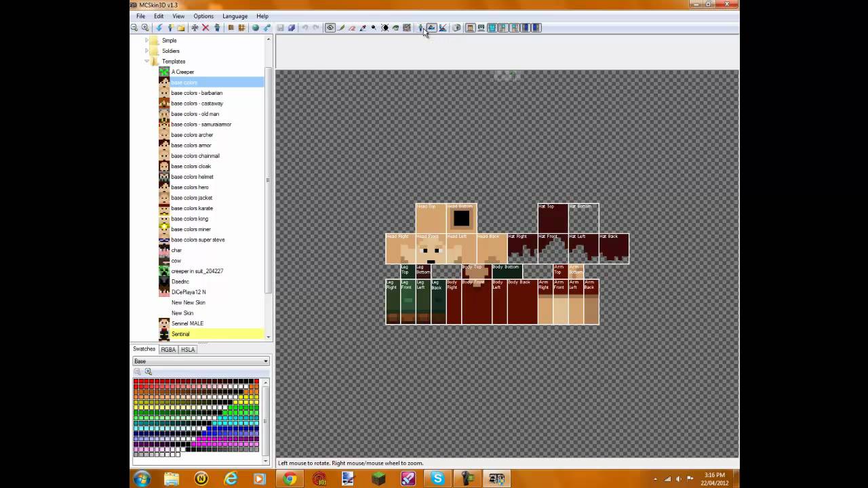868x488 pixels.
Task: Select the dodge burn tool
Action: (374, 28)
